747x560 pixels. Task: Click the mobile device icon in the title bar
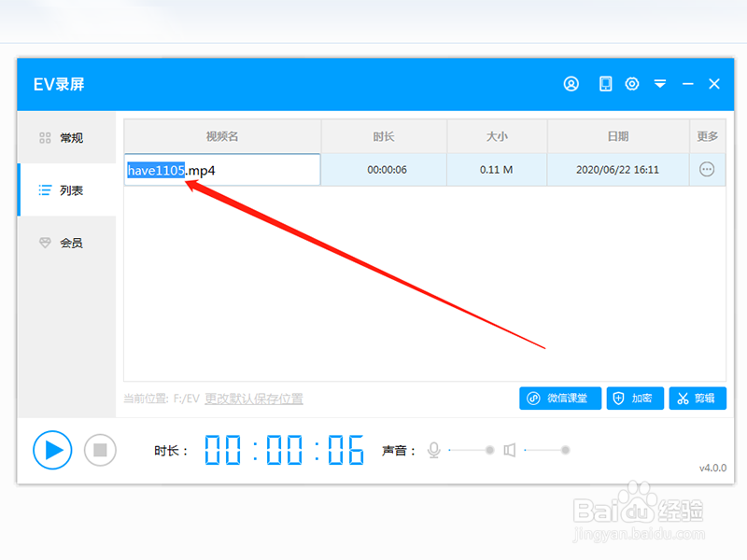(605, 84)
